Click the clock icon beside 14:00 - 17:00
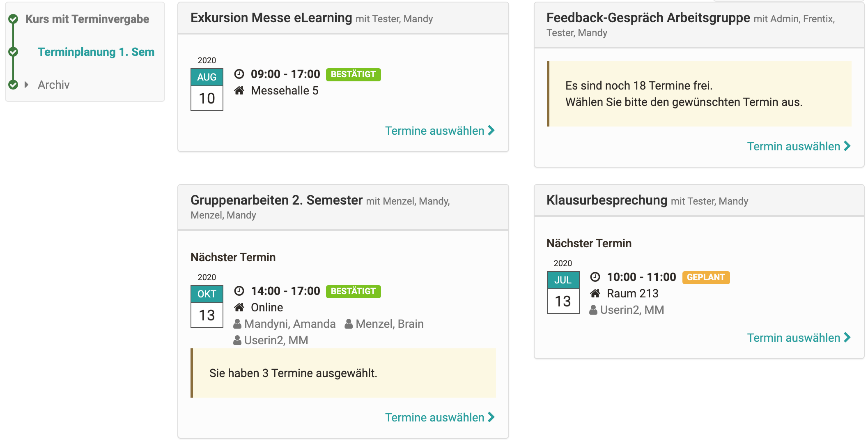 point(239,291)
